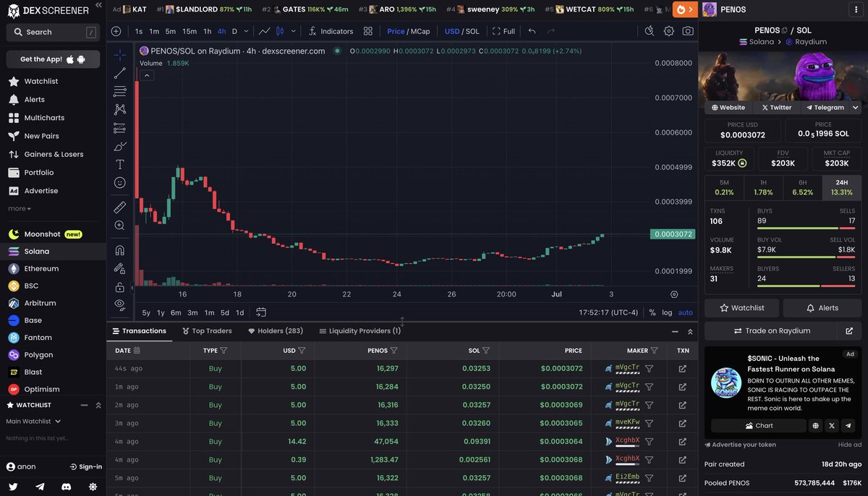Click the Watchlist star button
This screenshot has height=496, width=868.
tap(741, 307)
